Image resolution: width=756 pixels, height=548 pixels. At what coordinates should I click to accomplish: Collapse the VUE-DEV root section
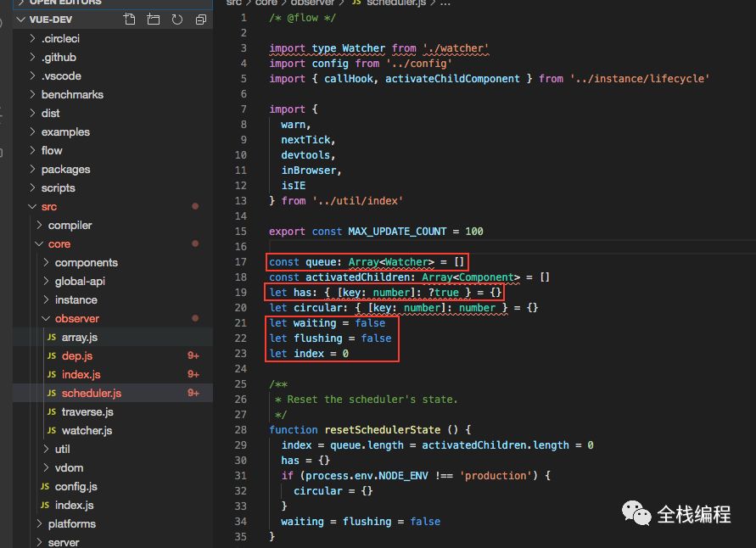pyautogui.click(x=20, y=20)
